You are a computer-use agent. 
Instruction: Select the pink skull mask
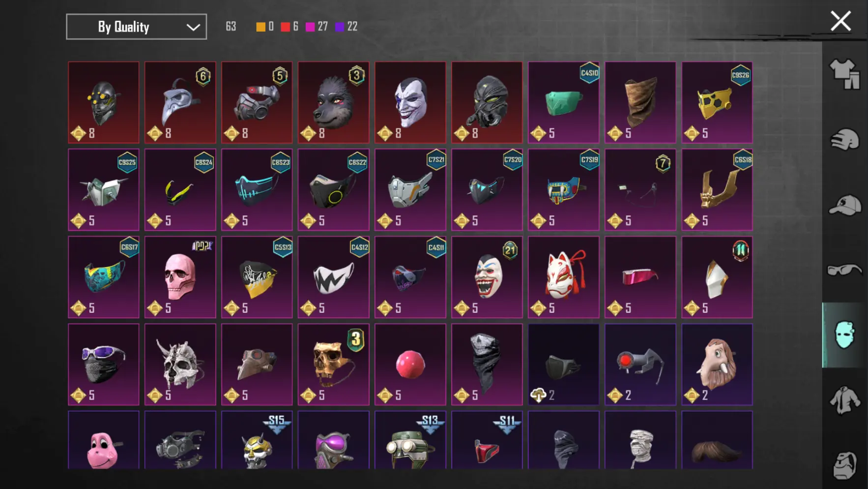(x=180, y=277)
